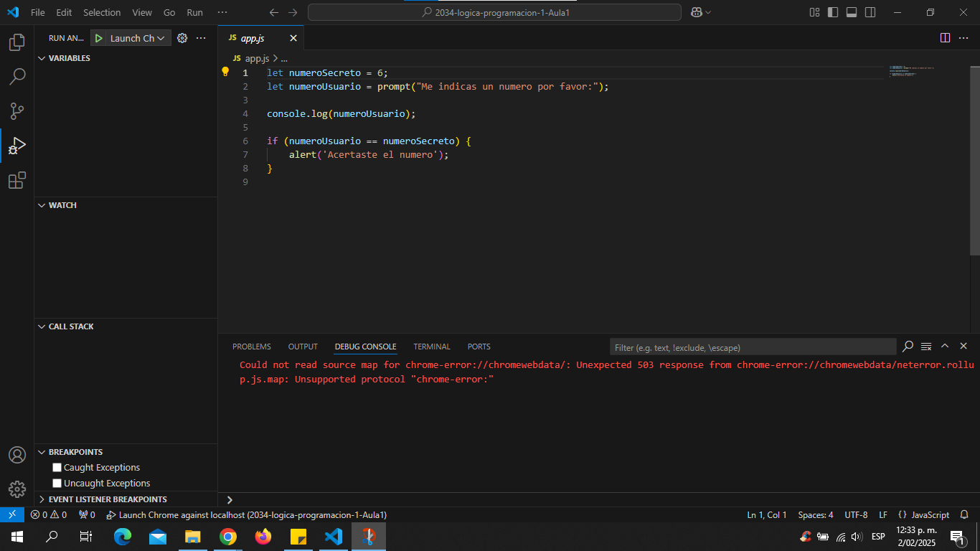Viewport: 980px width, 551px height.
Task: Open the Run menu
Action: pyautogui.click(x=194, y=12)
